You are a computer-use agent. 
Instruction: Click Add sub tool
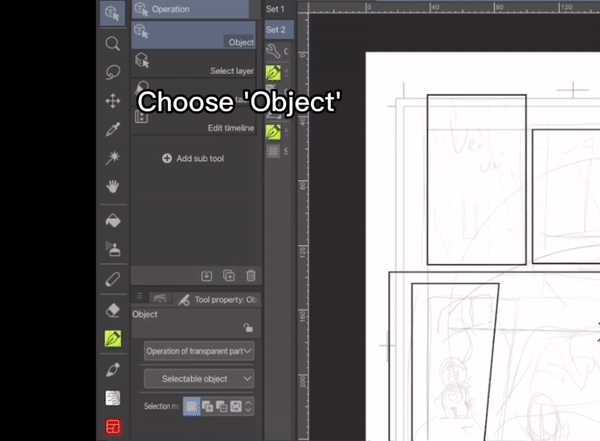193,158
